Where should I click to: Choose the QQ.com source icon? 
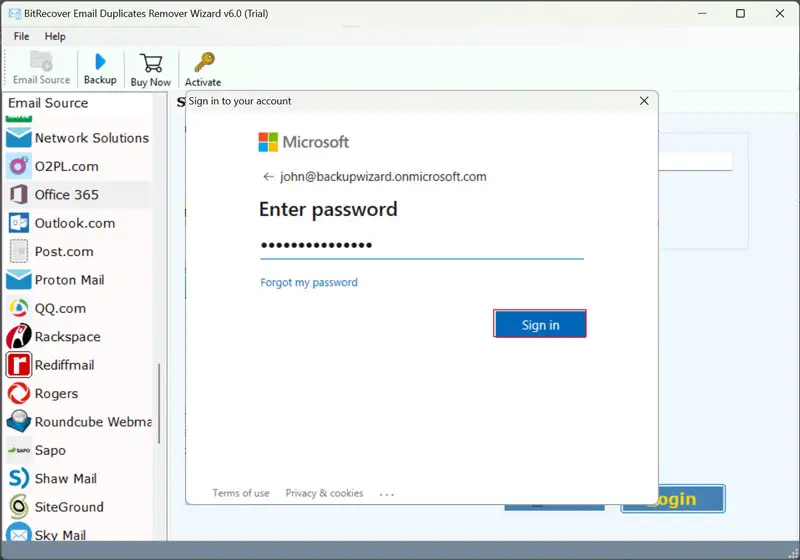tap(19, 308)
